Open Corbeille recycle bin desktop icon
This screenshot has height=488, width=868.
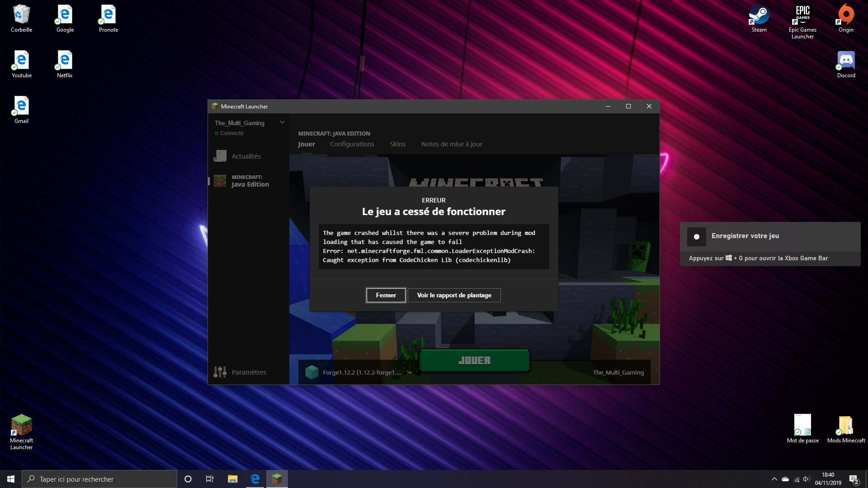(21, 19)
